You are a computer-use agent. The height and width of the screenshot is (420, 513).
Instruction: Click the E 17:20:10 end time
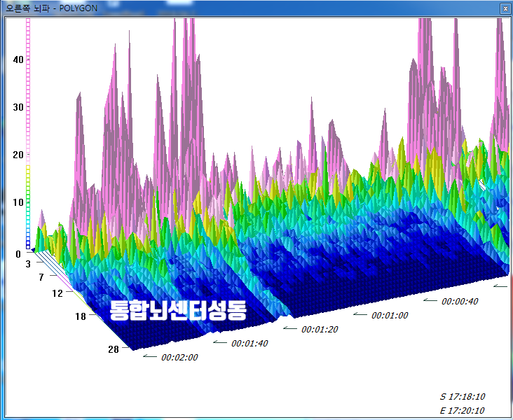pos(463,410)
